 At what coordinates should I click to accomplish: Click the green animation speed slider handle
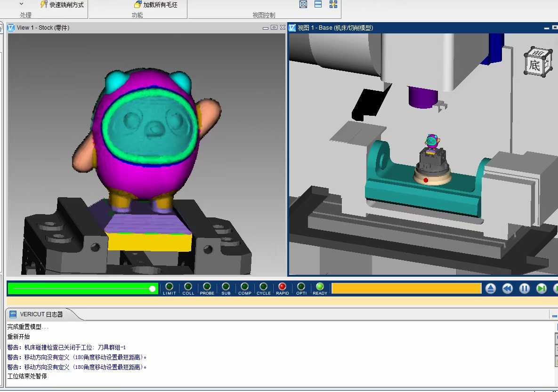(152, 288)
